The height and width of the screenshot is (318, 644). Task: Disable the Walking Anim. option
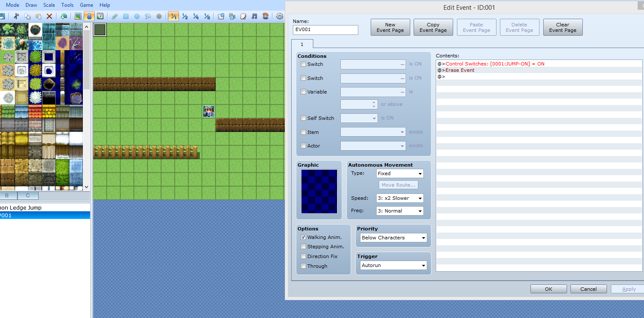[303, 237]
